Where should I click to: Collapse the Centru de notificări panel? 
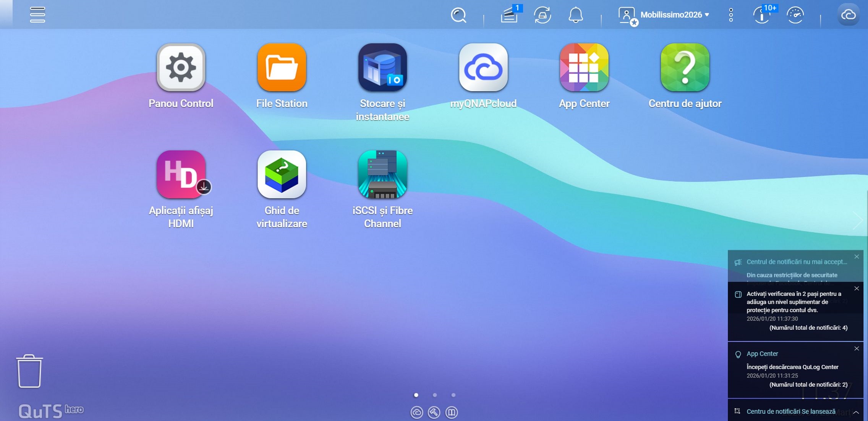pos(856,412)
